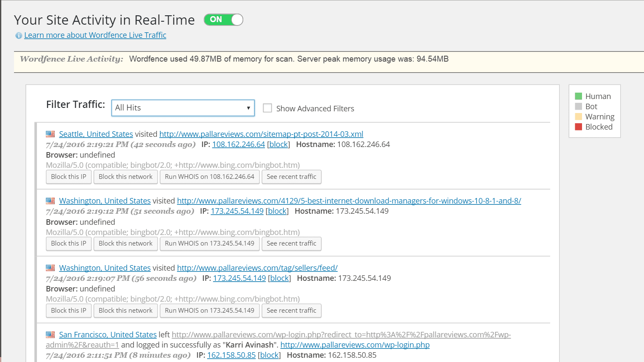Open Washington link for sellers/feed visit
This screenshot has height=362, width=644.
coord(105,268)
